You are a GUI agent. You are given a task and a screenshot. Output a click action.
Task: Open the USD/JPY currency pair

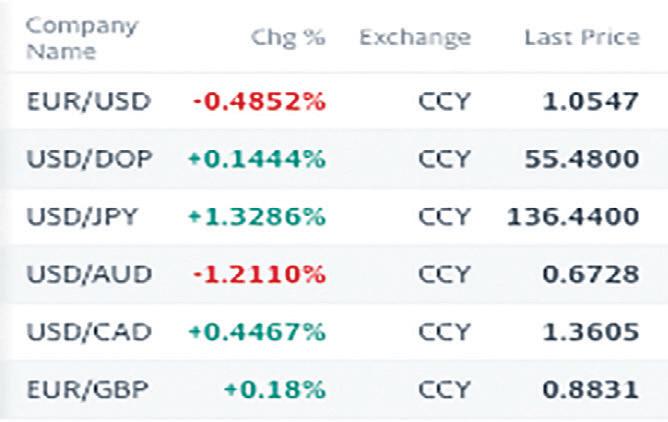tap(82, 216)
